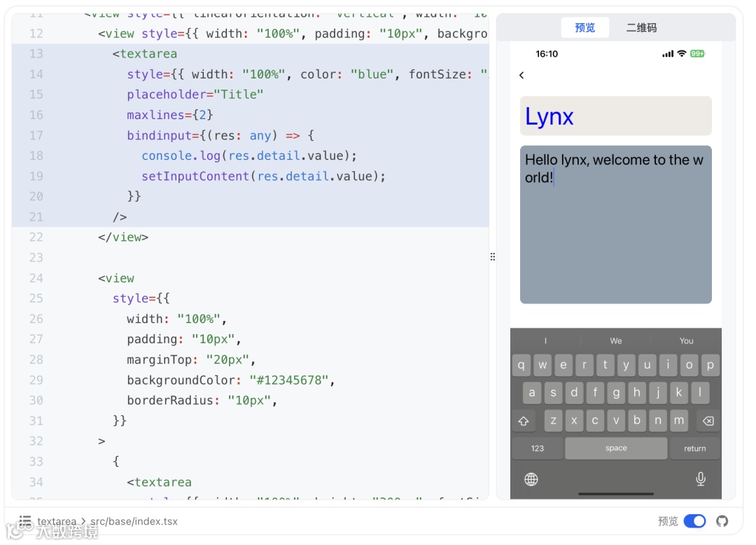Click the console.log(res.detail.value) line
This screenshot has height=545, width=756.
(x=249, y=156)
